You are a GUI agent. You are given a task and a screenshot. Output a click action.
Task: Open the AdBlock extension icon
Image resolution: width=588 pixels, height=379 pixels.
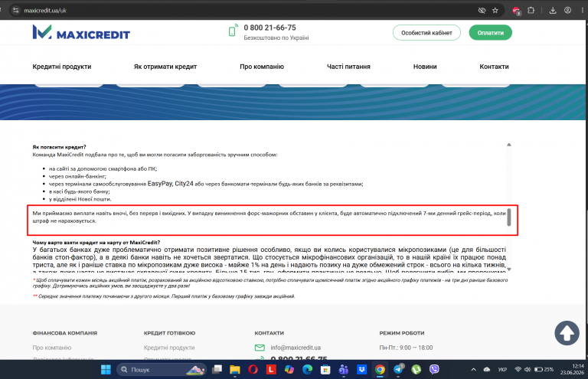pos(517,11)
